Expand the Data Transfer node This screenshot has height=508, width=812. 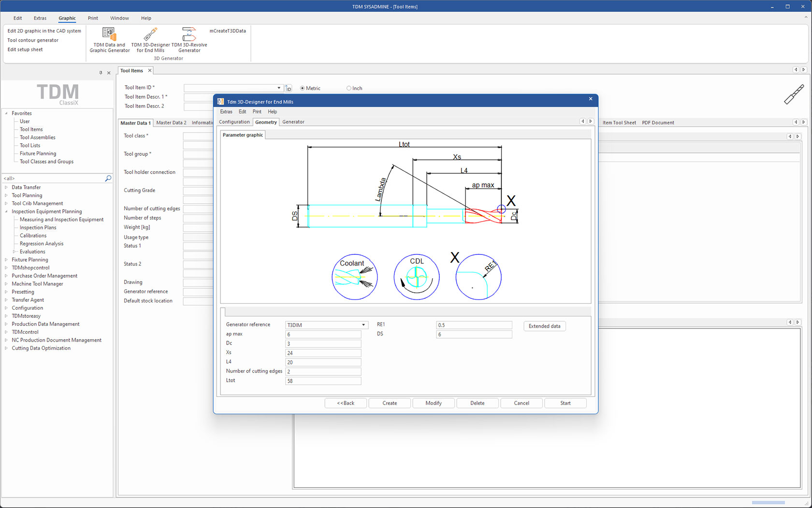point(6,187)
